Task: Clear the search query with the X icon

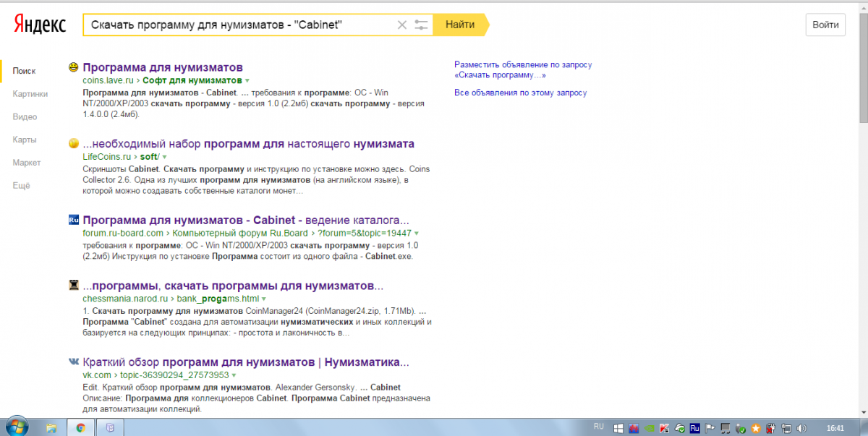Action: (403, 25)
